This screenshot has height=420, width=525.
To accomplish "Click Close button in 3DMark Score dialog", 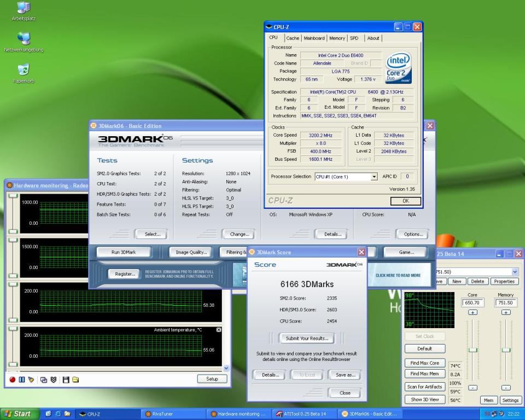I will [x=345, y=393].
